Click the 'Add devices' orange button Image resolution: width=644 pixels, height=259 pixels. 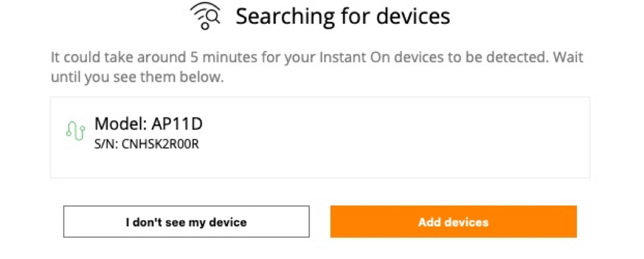[x=453, y=222]
